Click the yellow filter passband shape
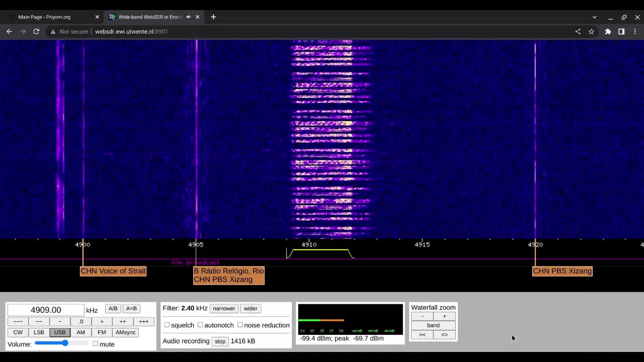This screenshot has width=644, height=362. [320, 253]
